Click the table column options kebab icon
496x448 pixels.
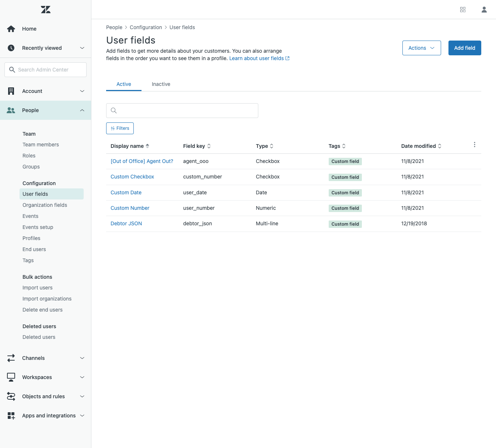coord(474,145)
